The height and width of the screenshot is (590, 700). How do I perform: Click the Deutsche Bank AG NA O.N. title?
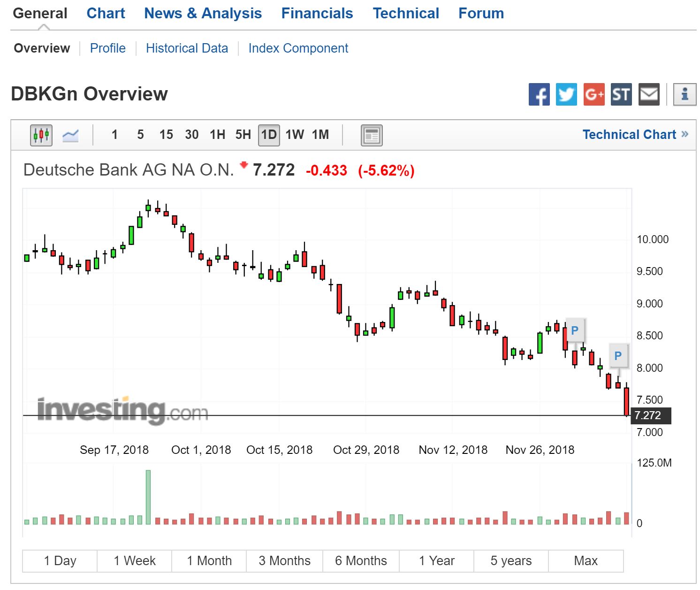click(129, 170)
